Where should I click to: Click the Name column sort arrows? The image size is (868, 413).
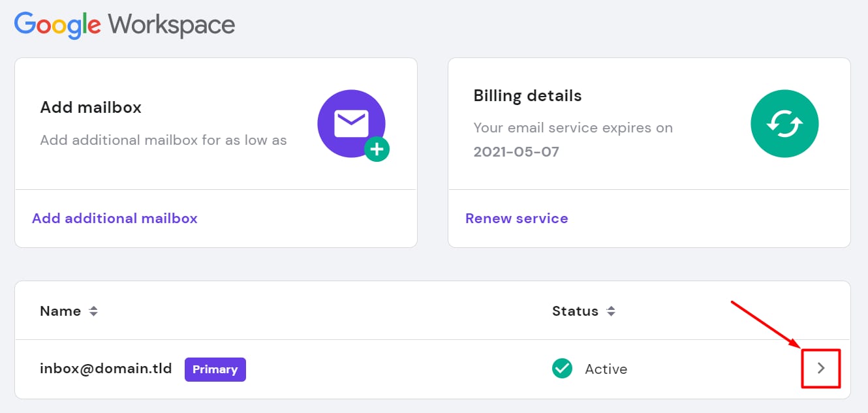[x=93, y=311]
